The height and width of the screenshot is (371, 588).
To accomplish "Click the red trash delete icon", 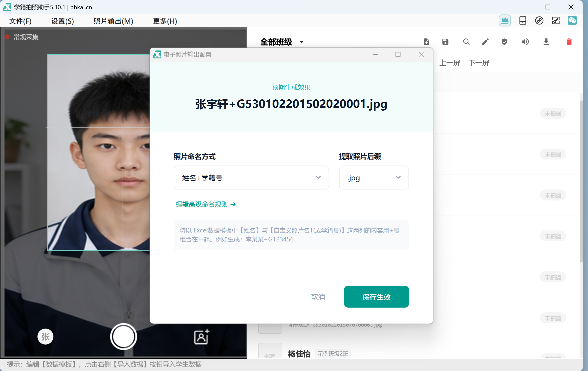I will (x=569, y=42).
